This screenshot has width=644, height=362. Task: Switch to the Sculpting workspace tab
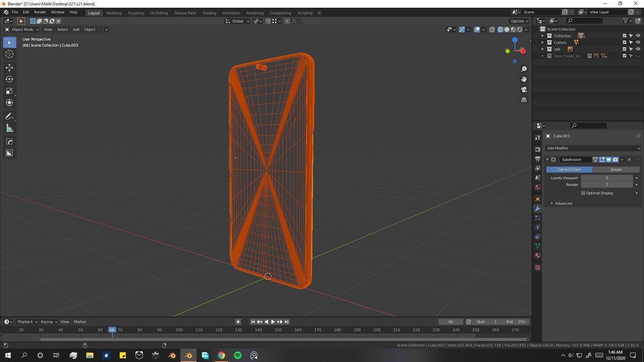click(x=136, y=13)
